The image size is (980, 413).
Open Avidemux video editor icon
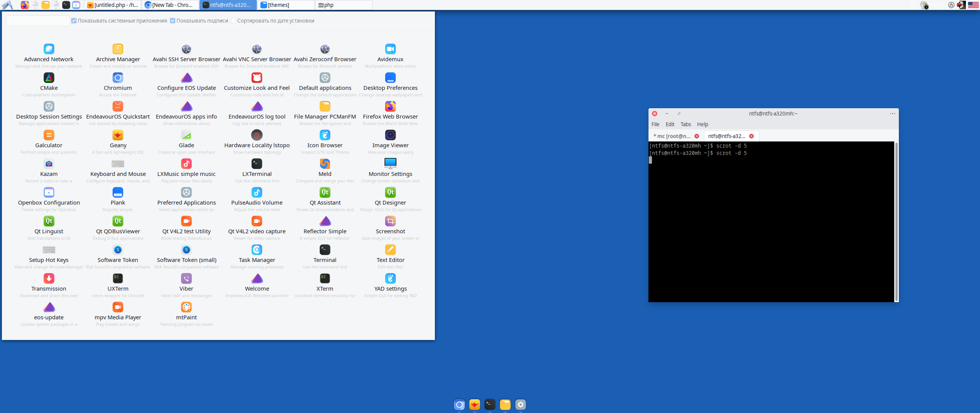click(390, 49)
